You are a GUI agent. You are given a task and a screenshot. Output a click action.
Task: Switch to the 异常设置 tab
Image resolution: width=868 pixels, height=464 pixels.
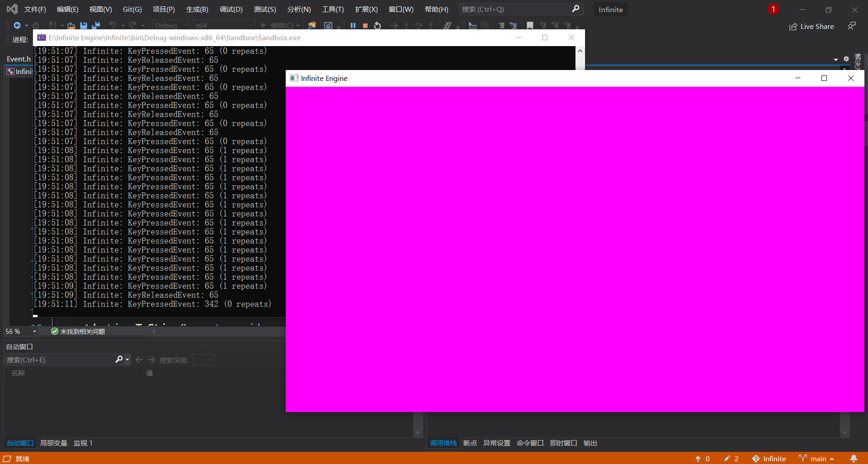point(497,443)
